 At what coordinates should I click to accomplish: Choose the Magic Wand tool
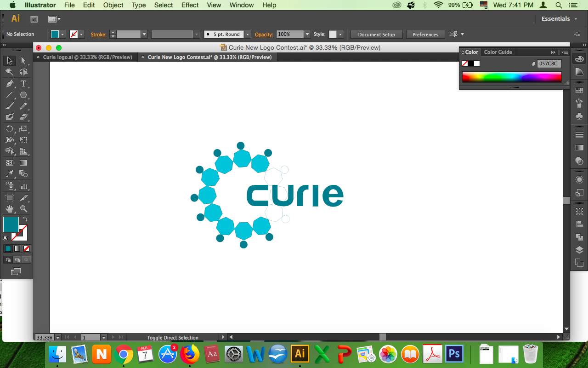pyautogui.click(x=9, y=72)
